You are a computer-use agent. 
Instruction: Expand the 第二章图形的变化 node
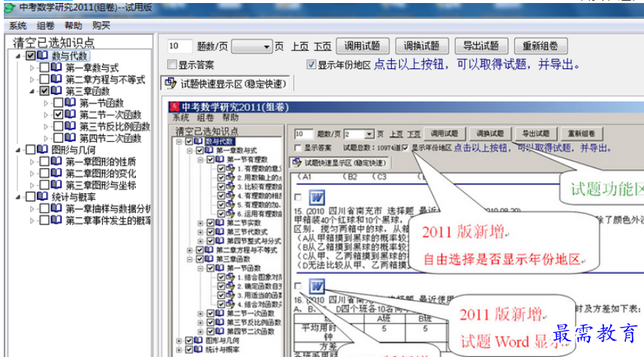pyautogui.click(x=32, y=174)
